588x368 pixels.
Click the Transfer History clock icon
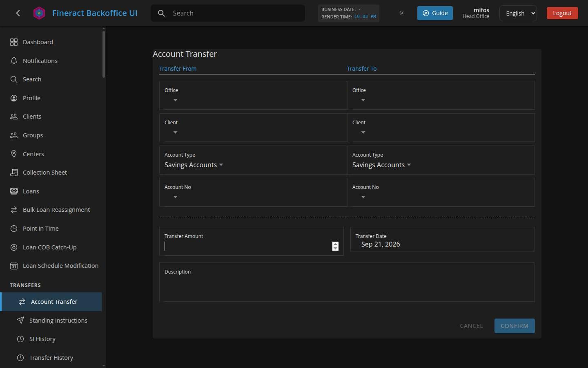[20, 358]
